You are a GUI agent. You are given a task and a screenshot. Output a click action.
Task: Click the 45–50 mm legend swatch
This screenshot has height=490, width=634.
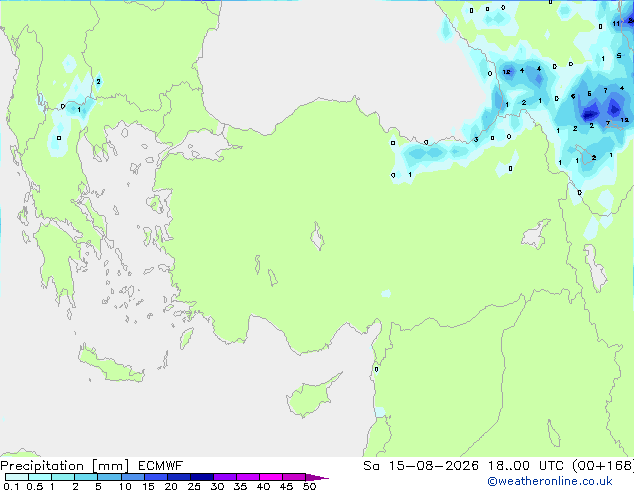tap(294, 477)
